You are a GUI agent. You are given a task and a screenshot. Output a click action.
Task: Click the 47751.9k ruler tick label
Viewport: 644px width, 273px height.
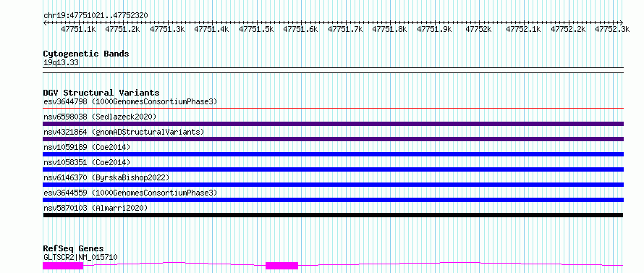pyautogui.click(x=435, y=29)
